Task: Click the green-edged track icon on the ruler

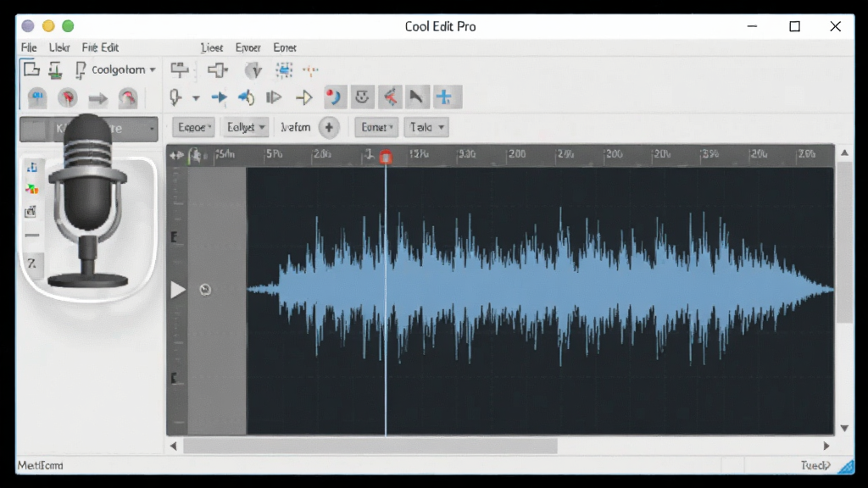Action: pos(194,156)
